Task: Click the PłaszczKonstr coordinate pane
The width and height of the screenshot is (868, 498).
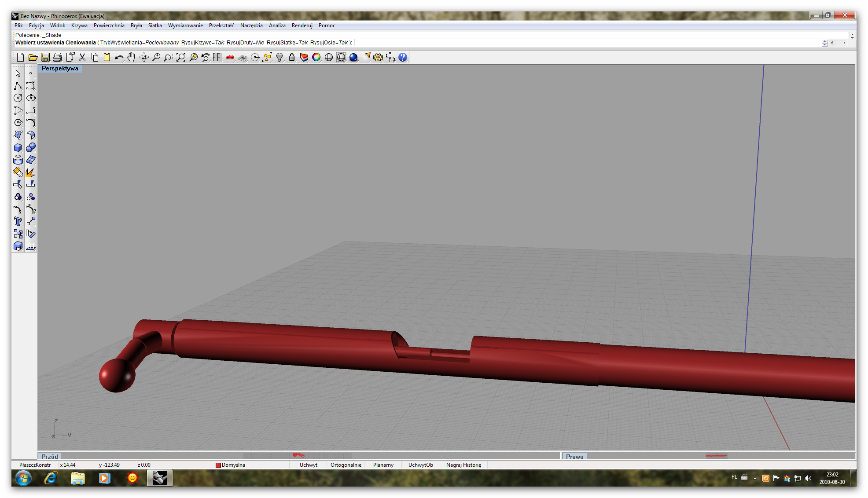Action: pyautogui.click(x=35, y=465)
